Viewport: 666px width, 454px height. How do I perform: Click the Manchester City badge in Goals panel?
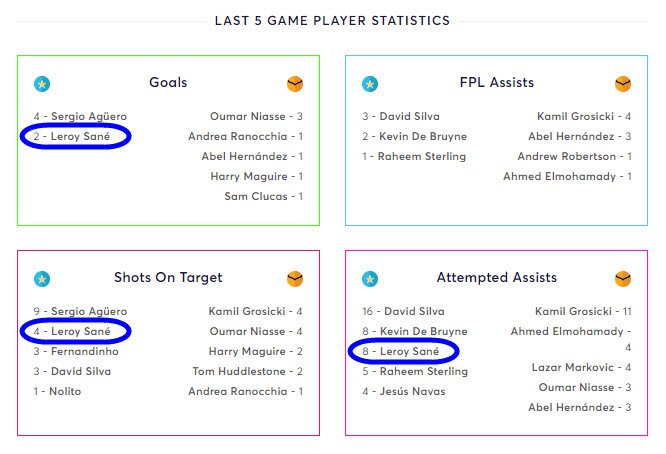click(42, 84)
